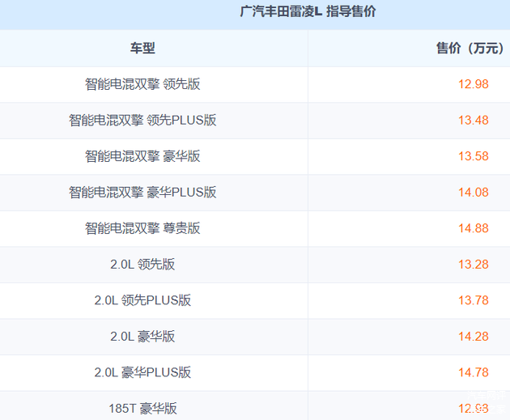The width and height of the screenshot is (510, 420).
Task: Click the 2.0L 领先版 model name
Action: coord(142,265)
